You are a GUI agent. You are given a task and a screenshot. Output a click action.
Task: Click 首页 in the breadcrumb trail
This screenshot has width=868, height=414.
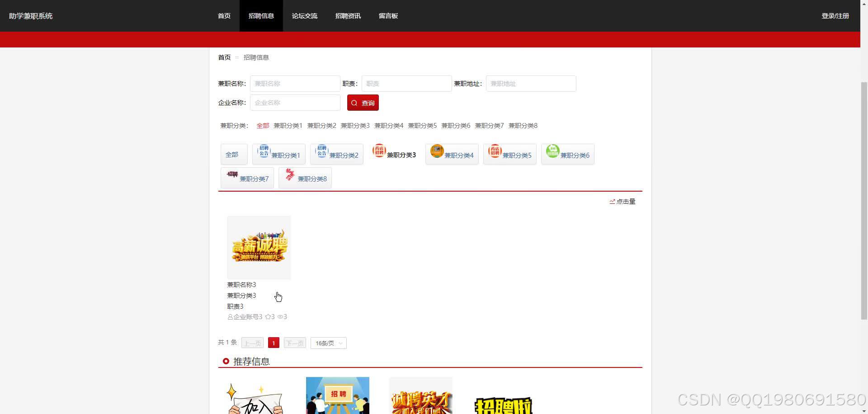tap(224, 57)
